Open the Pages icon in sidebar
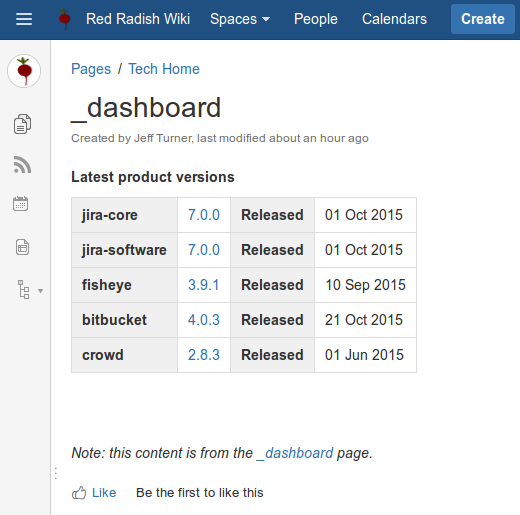The image size is (520, 515). [x=22, y=124]
